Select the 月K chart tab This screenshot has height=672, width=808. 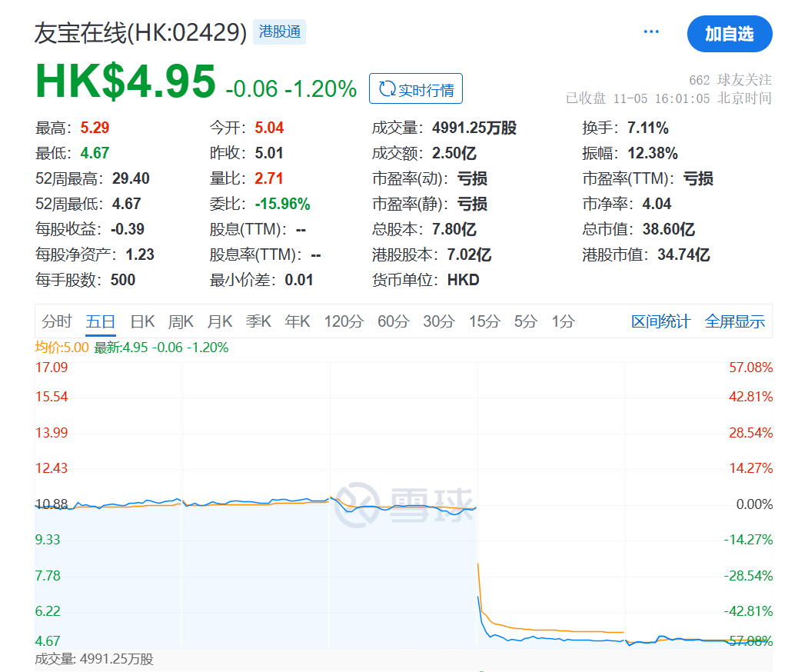[219, 321]
